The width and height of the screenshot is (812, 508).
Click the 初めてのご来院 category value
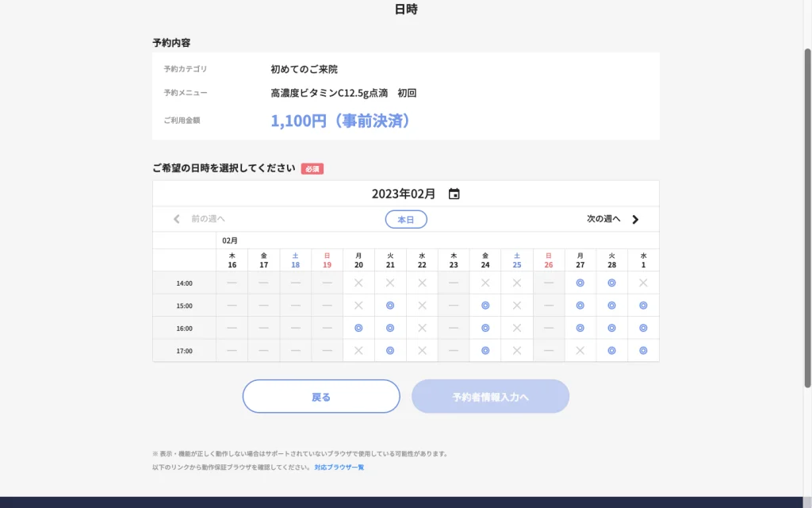[304, 69]
